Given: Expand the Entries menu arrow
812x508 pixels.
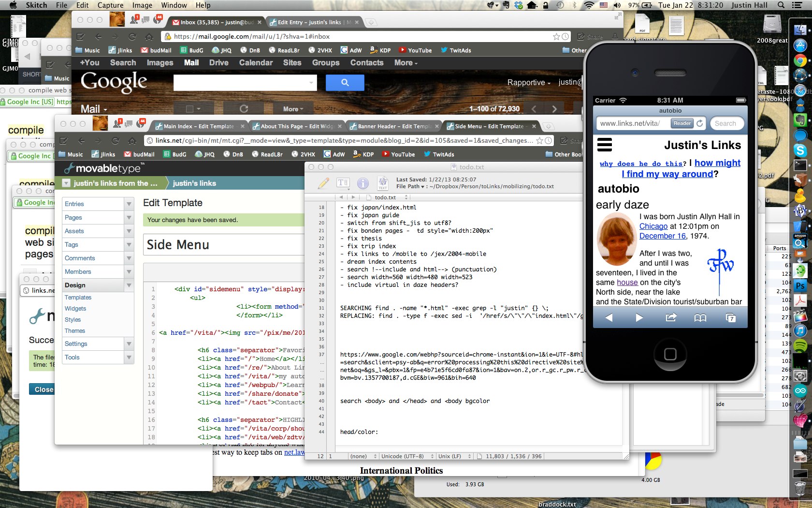Looking at the screenshot, I should (129, 204).
